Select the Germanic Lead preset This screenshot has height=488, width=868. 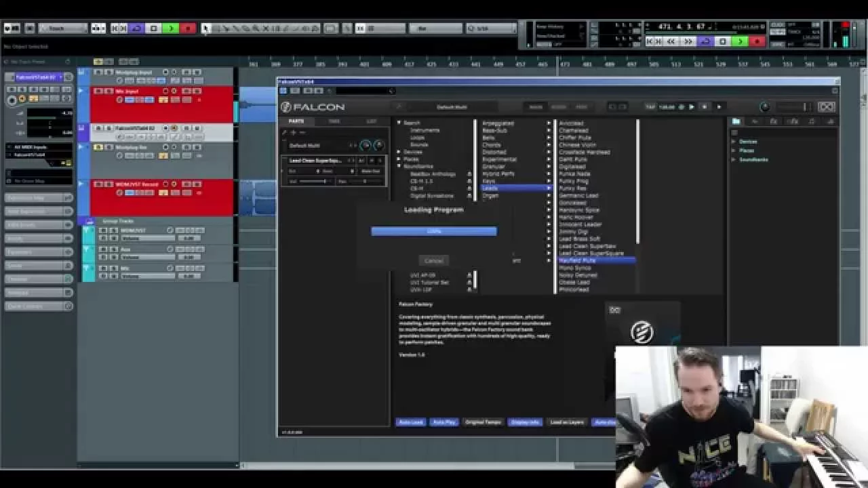point(578,195)
